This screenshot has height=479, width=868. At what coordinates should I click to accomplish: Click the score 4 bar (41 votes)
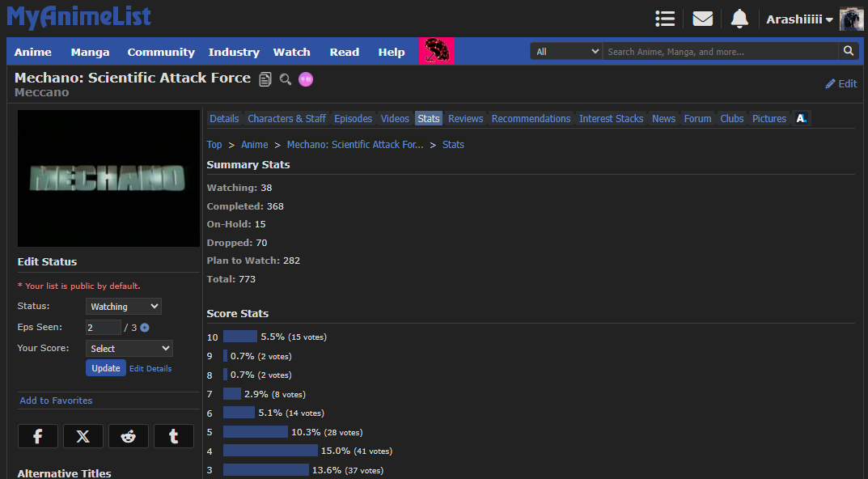click(270, 451)
